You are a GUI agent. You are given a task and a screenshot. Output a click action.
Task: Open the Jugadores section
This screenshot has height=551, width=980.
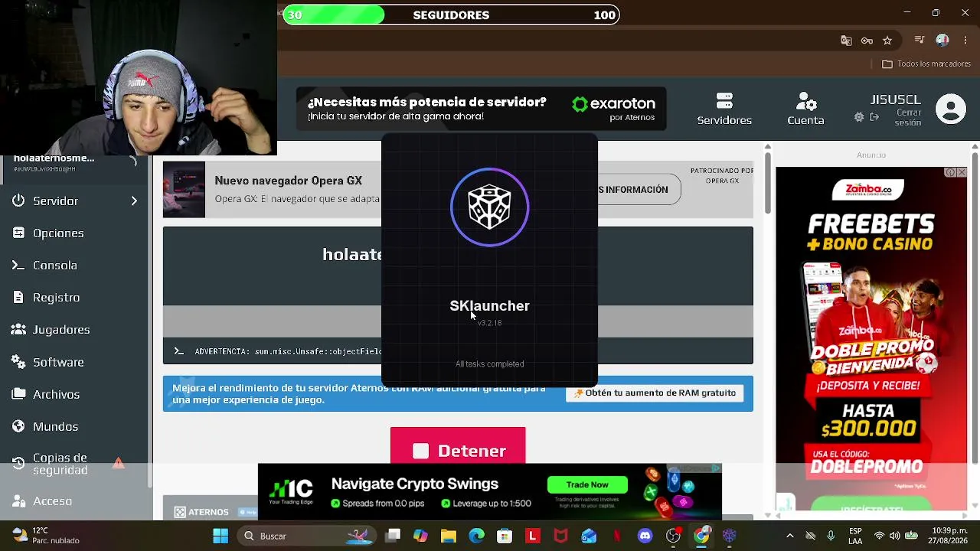[x=61, y=329]
